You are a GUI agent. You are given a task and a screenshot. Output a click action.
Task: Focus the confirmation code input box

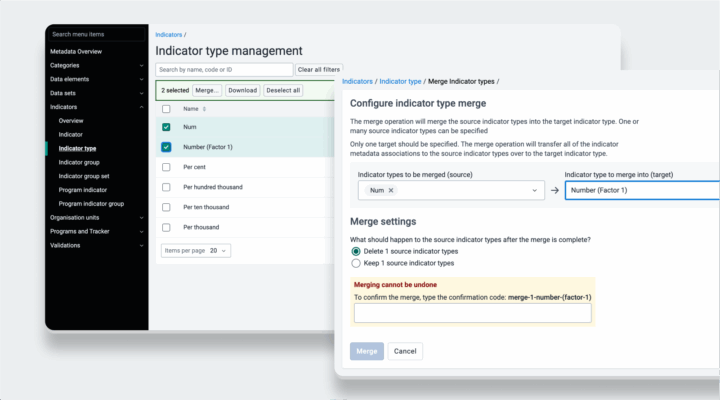(472, 313)
